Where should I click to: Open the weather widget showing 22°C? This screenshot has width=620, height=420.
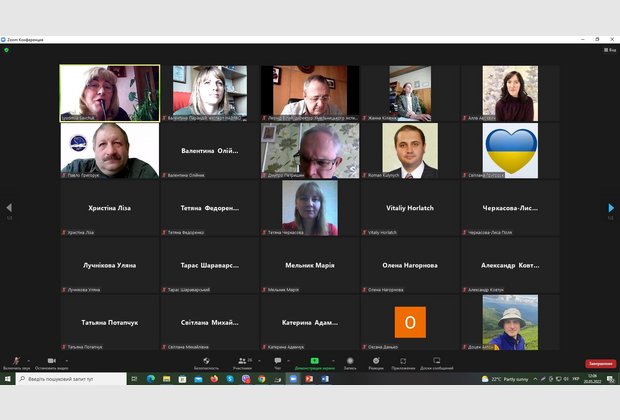[505, 379]
